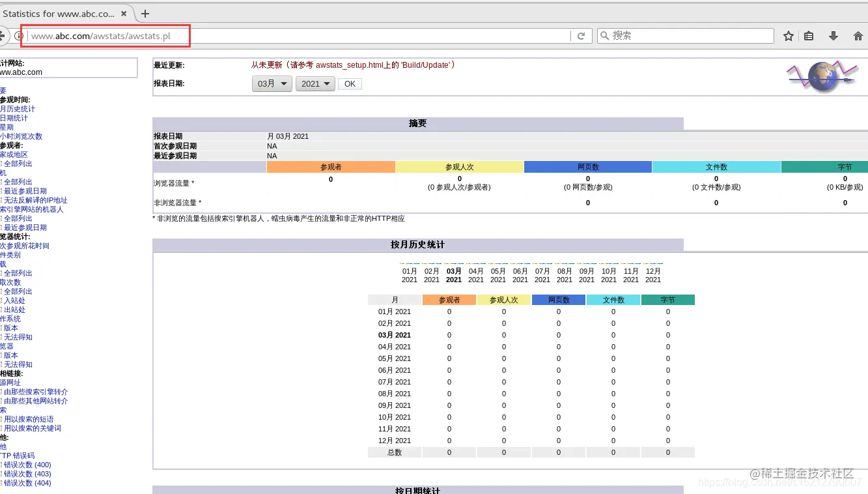This screenshot has height=494, width=868.
Task: Open a new tab with the plus icon
Action: click(145, 14)
